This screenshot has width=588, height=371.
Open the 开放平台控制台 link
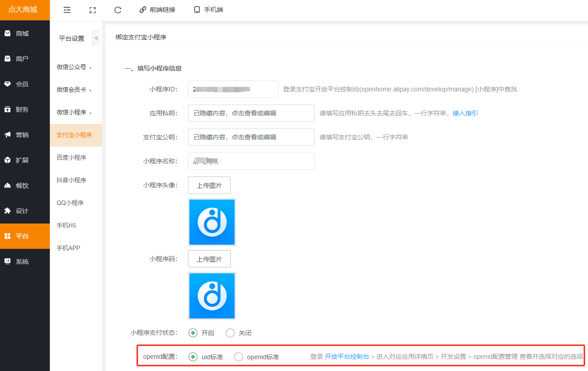(347, 357)
